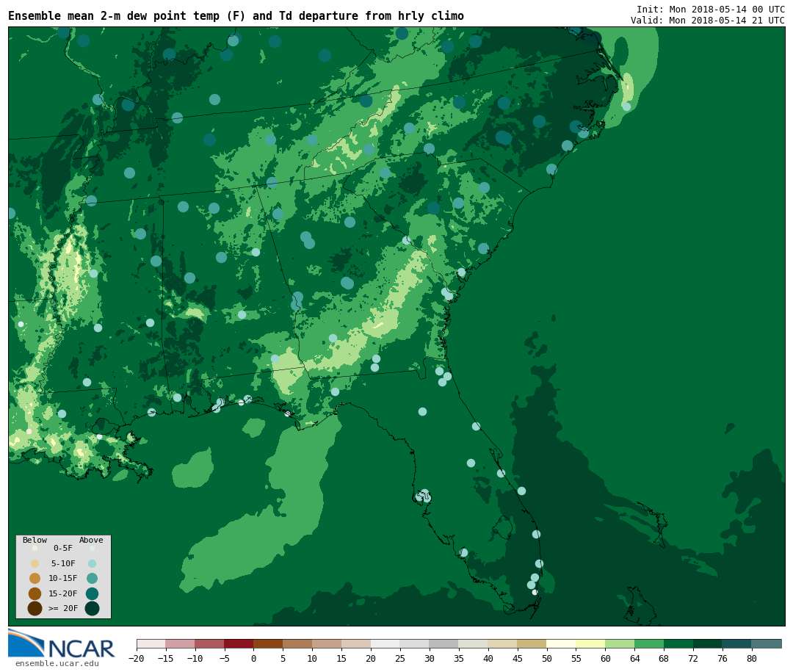Click the colorbar label '72'
Screen dimensions: 793x672
coord(693,658)
